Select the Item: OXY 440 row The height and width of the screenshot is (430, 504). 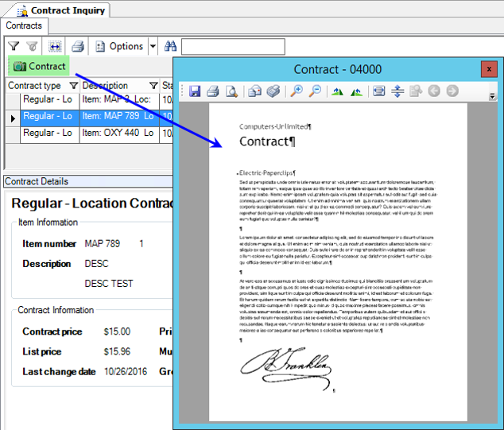point(116,134)
